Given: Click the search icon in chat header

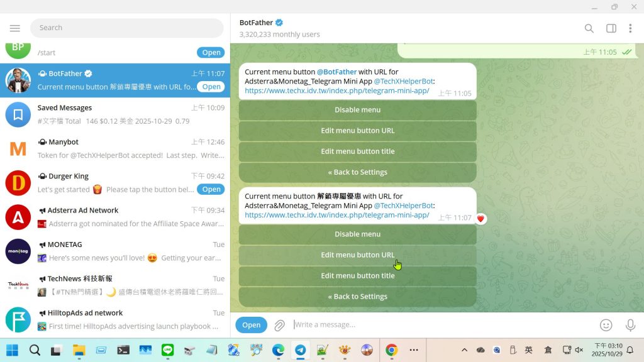Looking at the screenshot, I should (589, 28).
